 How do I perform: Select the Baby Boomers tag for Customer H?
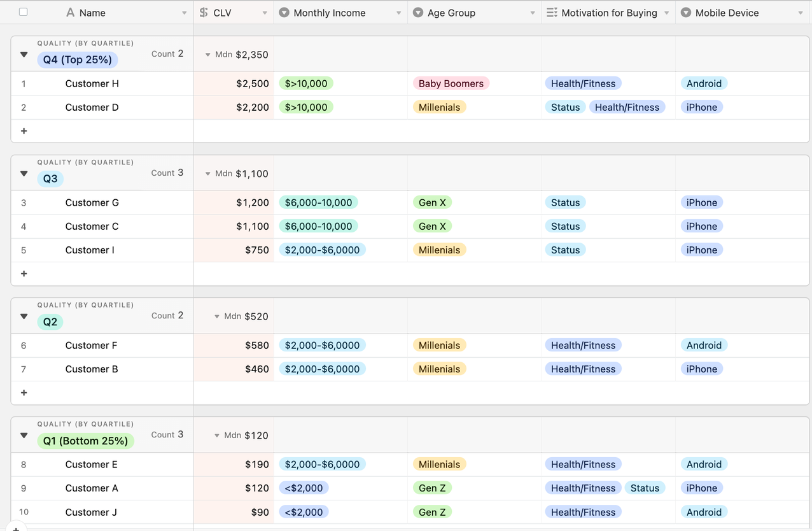[451, 83]
